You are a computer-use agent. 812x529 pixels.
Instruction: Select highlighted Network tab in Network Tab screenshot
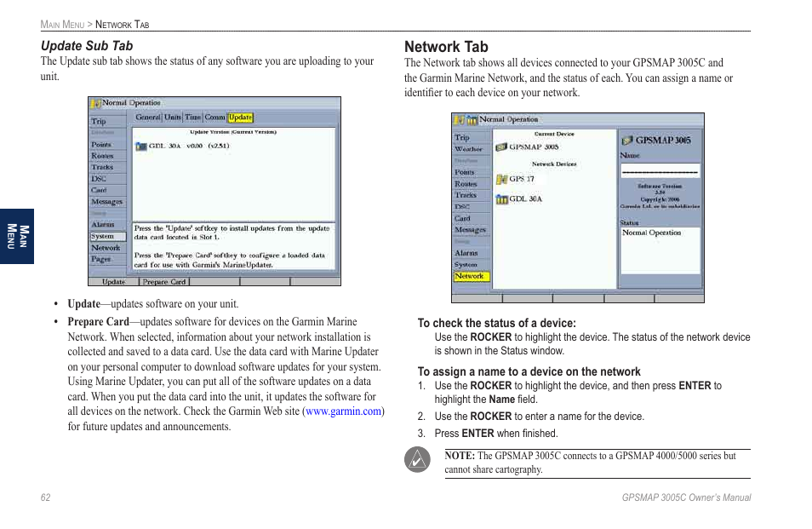472,276
